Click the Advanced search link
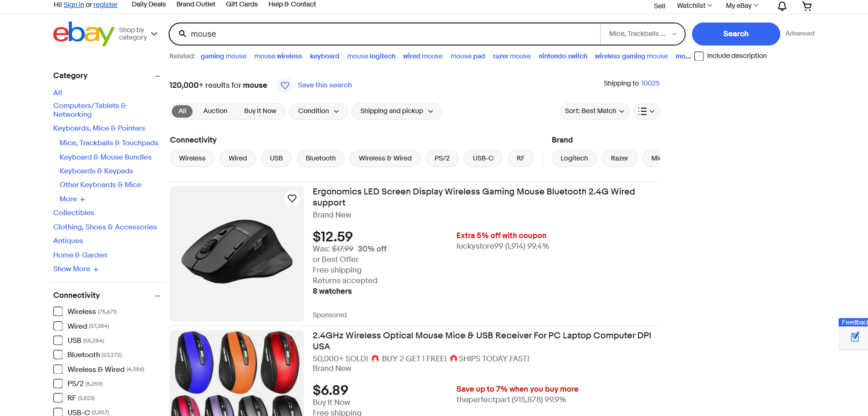Viewport: 868px width, 416px height. click(800, 33)
